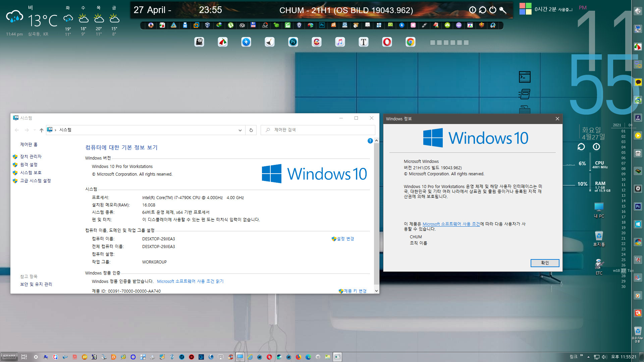
Task: Open the 내 PC desktop icon
Action: pyautogui.click(x=599, y=210)
